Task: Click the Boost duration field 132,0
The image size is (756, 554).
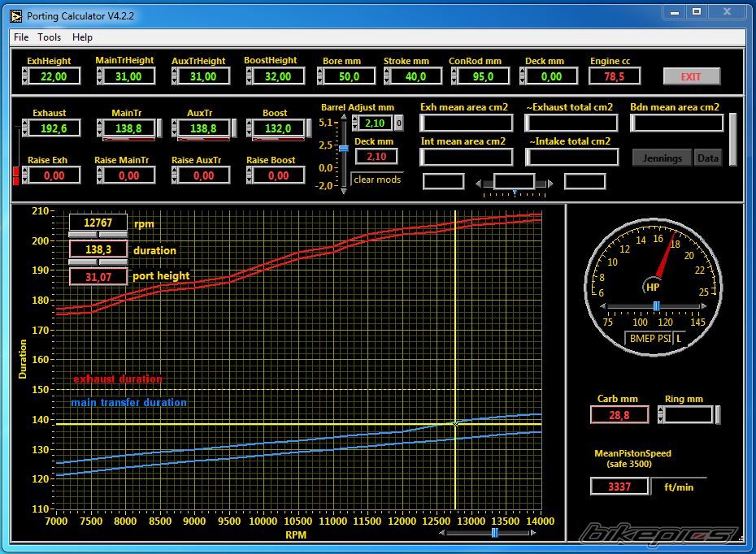Action: 278,128
